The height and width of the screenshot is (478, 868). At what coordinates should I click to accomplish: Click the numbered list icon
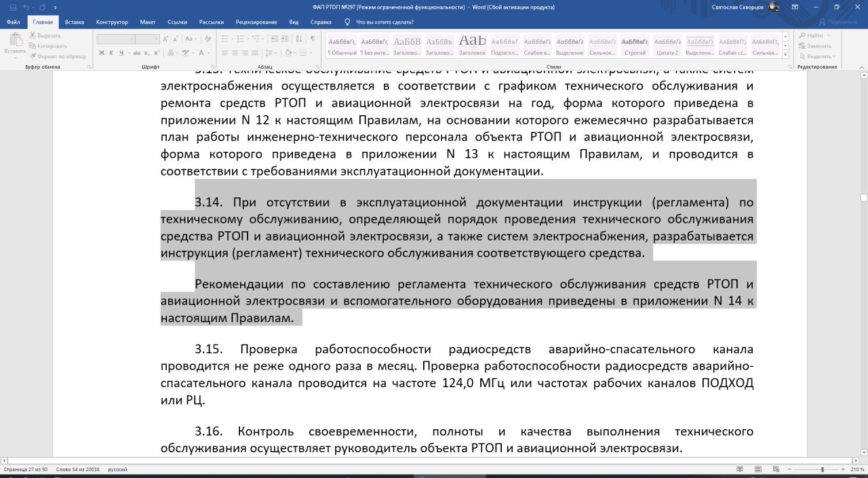[241, 39]
